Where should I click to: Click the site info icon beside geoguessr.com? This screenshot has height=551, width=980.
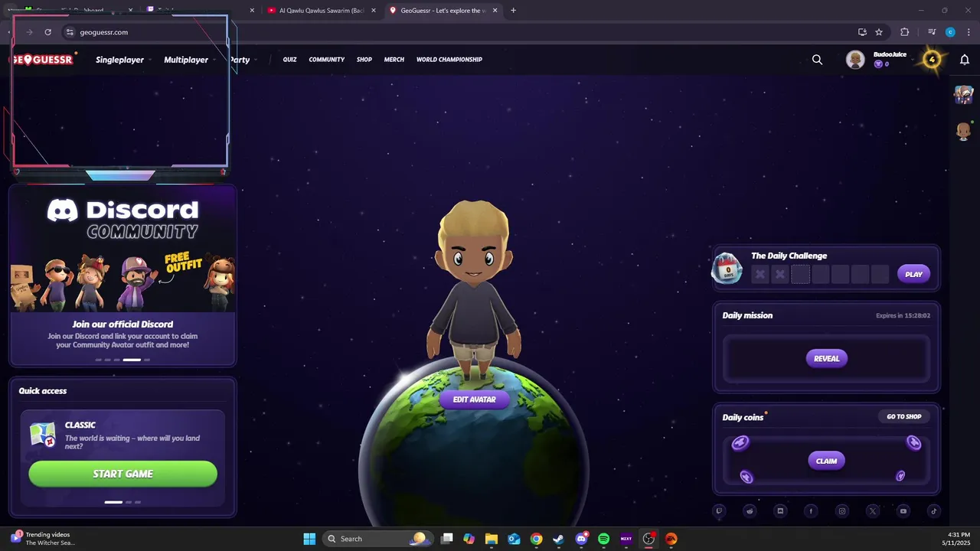coord(70,32)
